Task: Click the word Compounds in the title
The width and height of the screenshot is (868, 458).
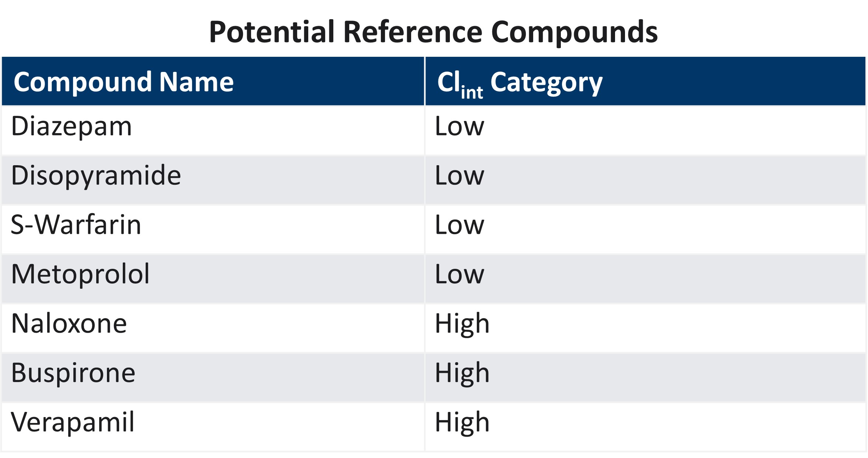Action: click(x=574, y=32)
